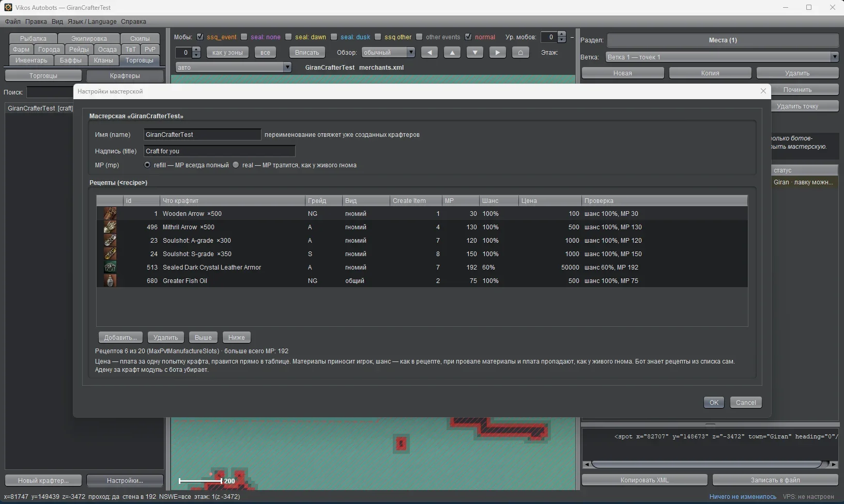844x504 pixels.
Task: Open the Правка menu
Action: 36,21
